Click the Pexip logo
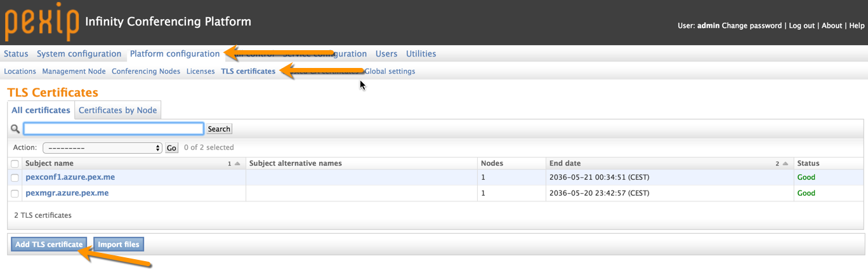 (x=42, y=22)
